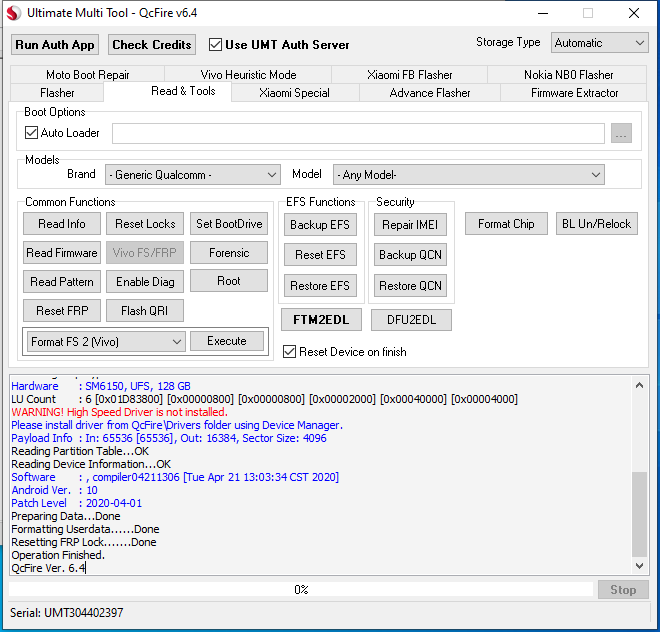
Task: Click the Enable Diag button
Action: (145, 282)
